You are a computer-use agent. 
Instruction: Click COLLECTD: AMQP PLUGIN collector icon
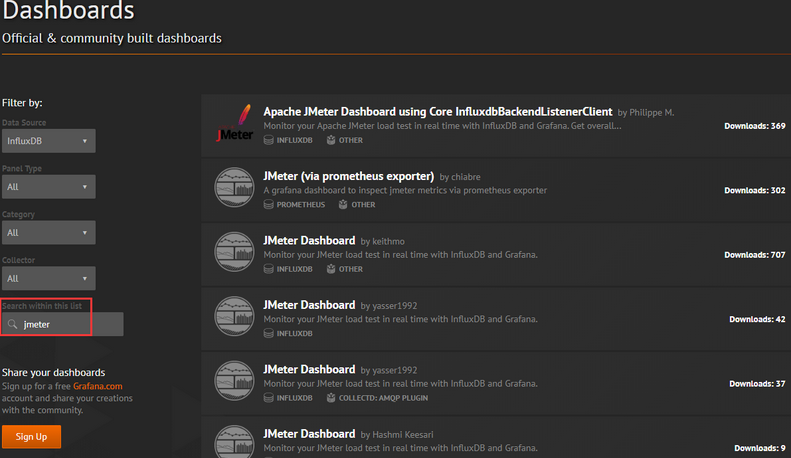click(x=331, y=398)
